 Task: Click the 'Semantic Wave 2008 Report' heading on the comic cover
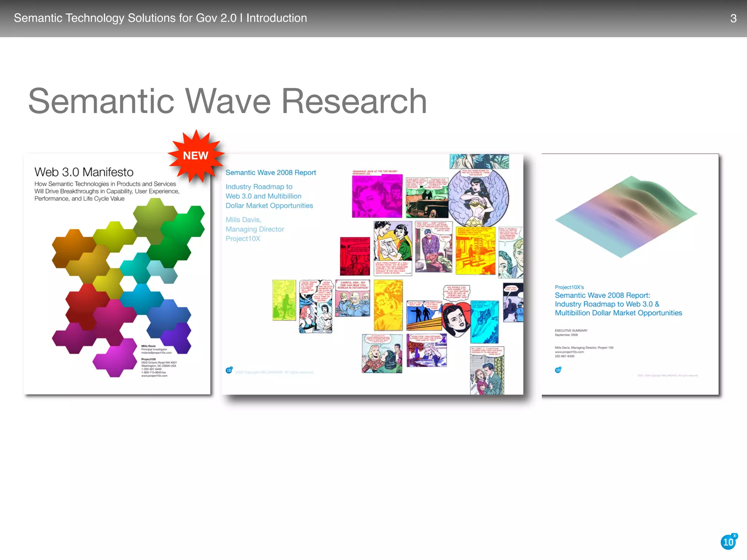[x=271, y=172]
